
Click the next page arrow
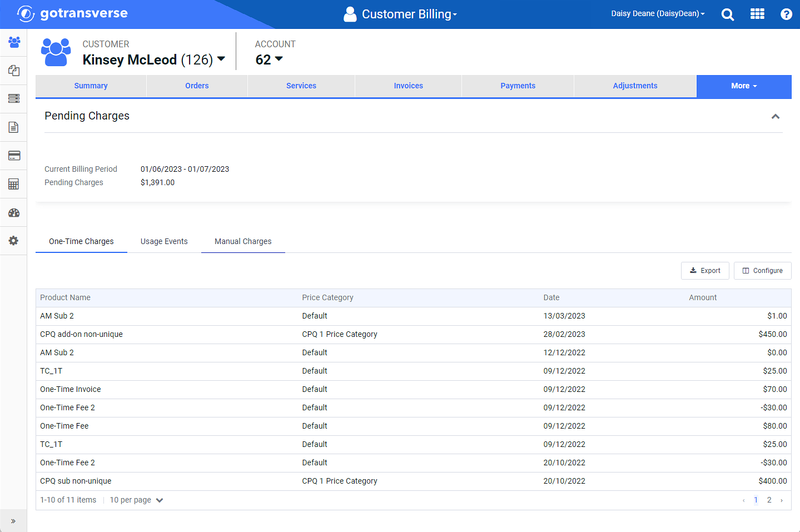[782, 500]
